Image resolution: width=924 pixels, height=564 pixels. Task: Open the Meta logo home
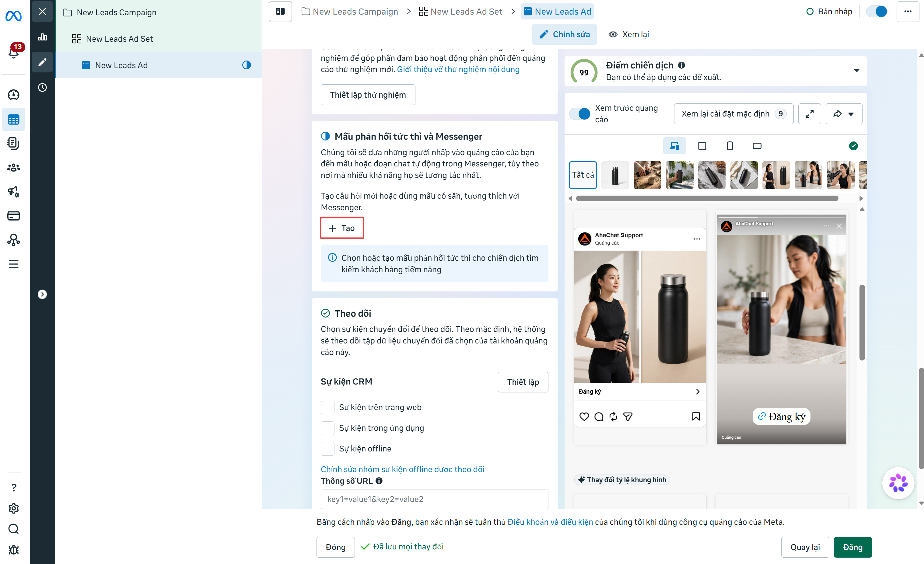click(x=13, y=16)
